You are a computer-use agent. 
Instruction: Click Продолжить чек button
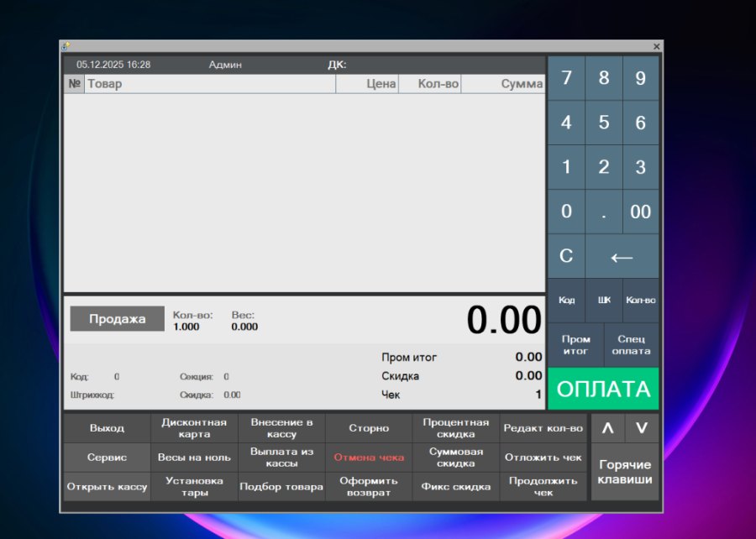coord(543,486)
